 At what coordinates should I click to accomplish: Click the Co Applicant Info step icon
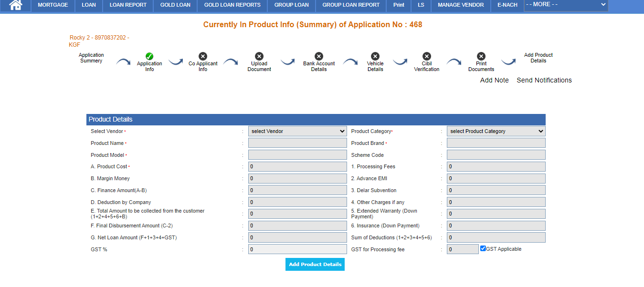tap(203, 56)
